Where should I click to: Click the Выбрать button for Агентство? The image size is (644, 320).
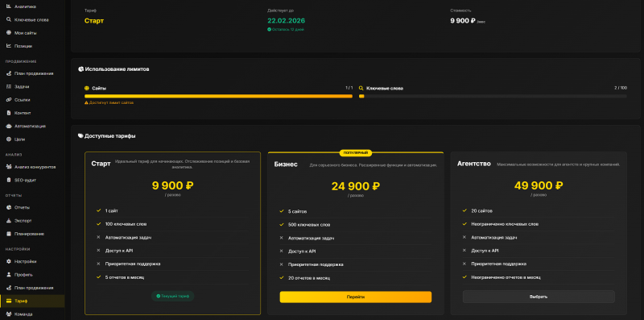[539, 297]
